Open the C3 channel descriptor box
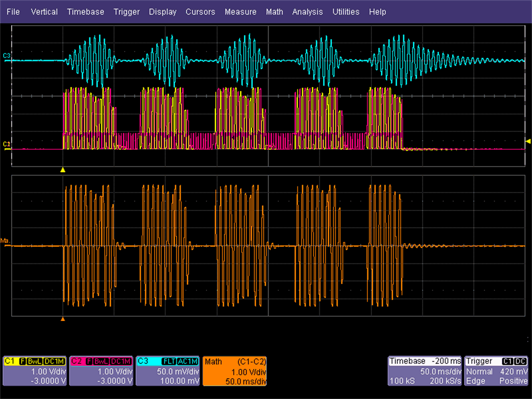 coord(168,371)
